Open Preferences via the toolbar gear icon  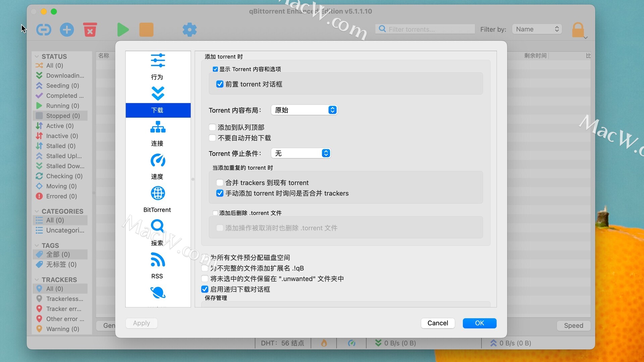(x=190, y=29)
